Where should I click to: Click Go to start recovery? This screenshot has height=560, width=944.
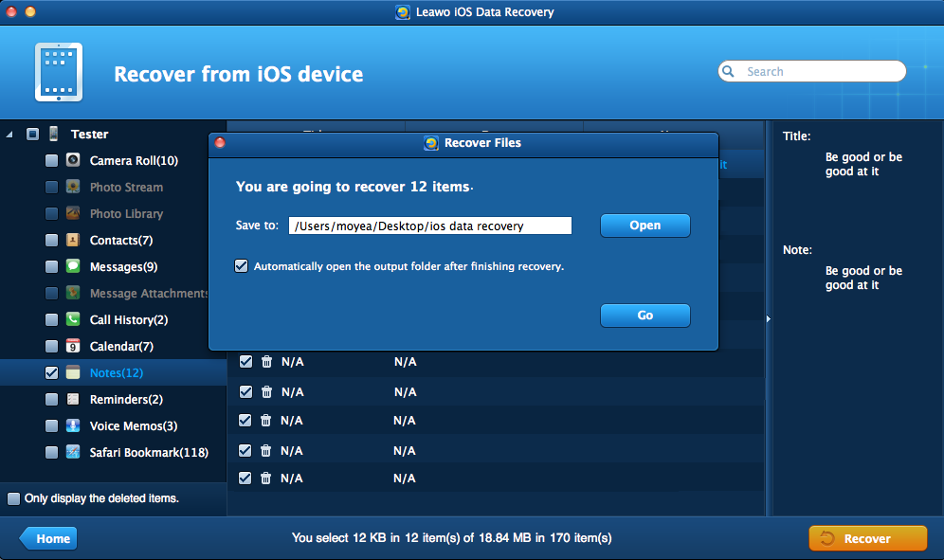(x=644, y=315)
